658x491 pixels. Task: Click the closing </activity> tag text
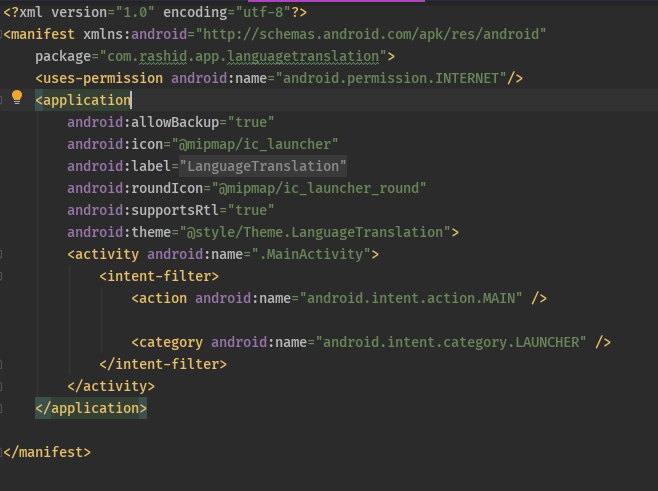coord(111,386)
